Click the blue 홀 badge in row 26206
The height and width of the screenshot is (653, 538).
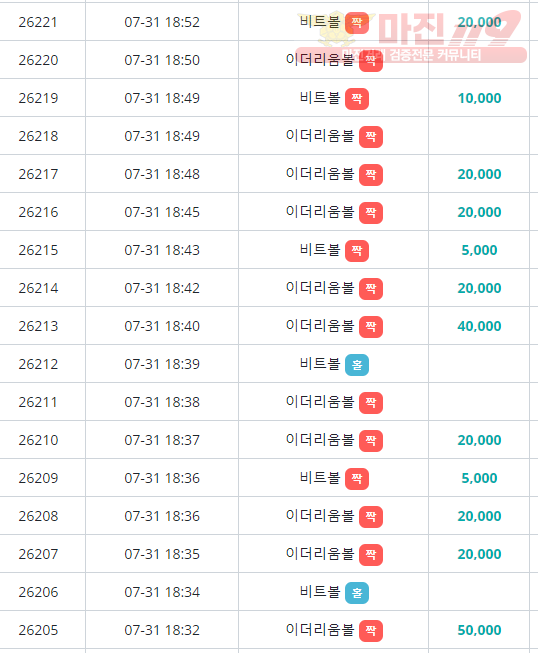(x=357, y=593)
